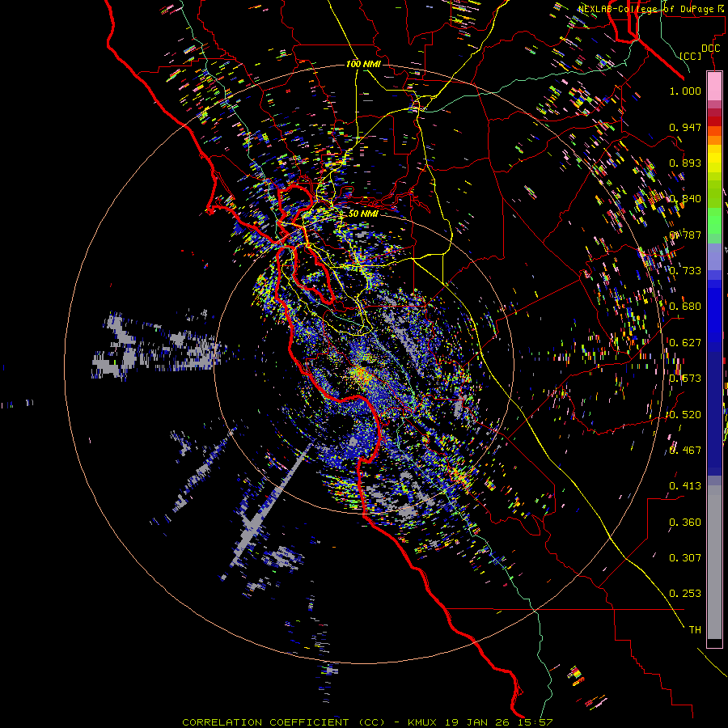This screenshot has width=728, height=728.
Task: Click the 0.893 scale value
Action: 685,163
